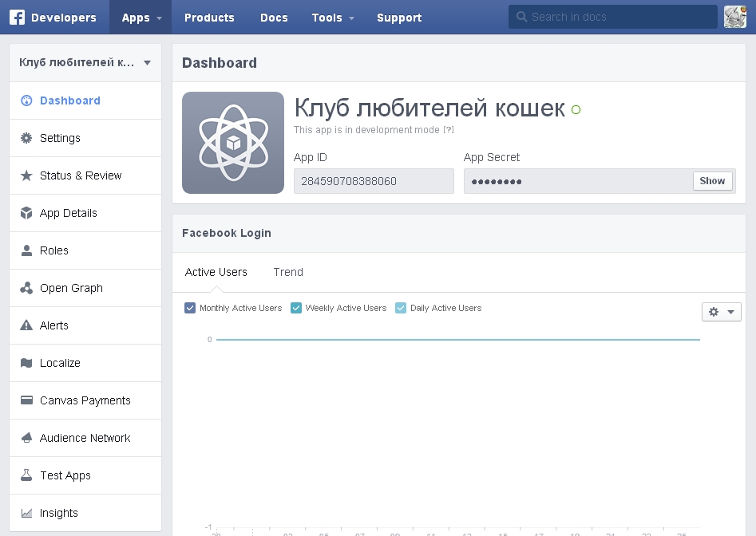Open Canvas Payments page
This screenshot has height=536, width=756.
pos(85,400)
